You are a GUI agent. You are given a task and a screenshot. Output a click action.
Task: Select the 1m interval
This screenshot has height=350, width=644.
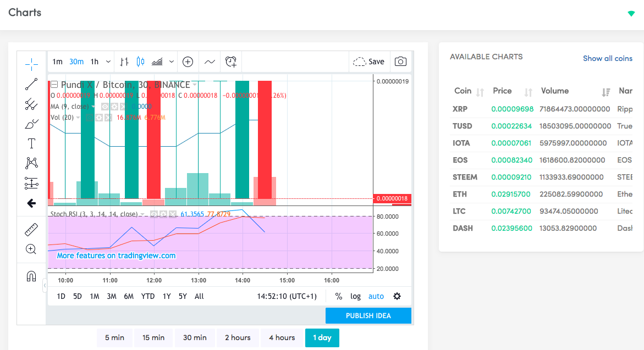tap(58, 62)
